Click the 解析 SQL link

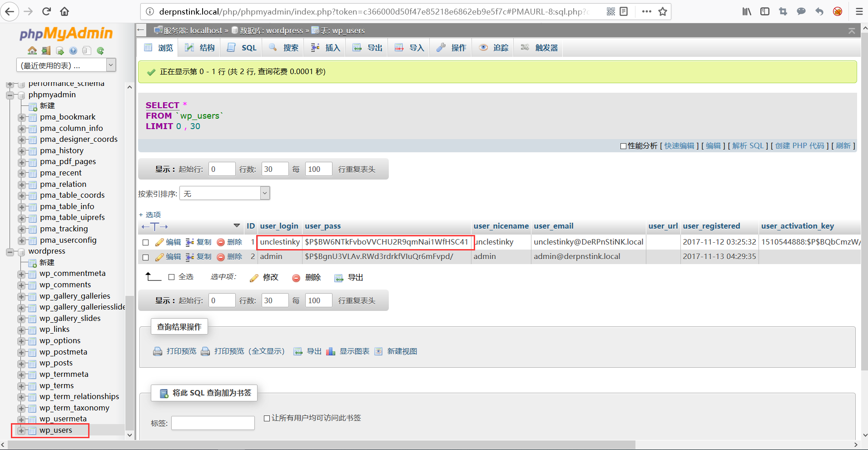coord(748,146)
